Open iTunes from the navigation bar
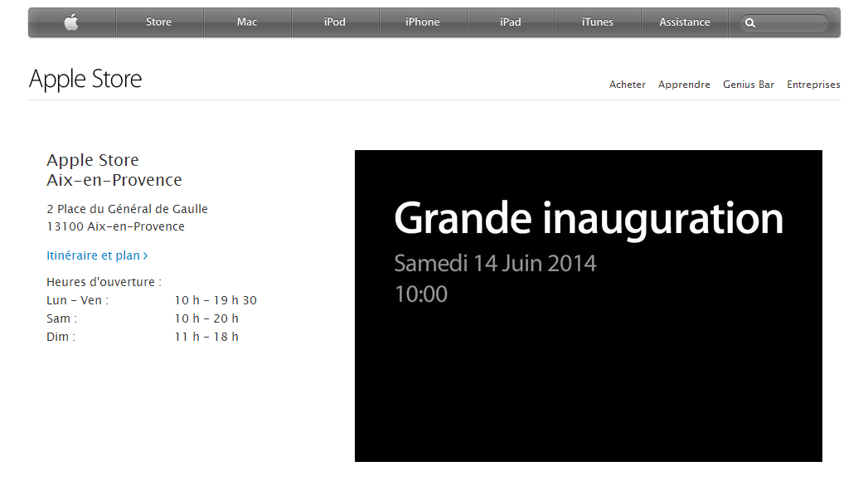Screen dimensions: 868x481 click(x=598, y=22)
